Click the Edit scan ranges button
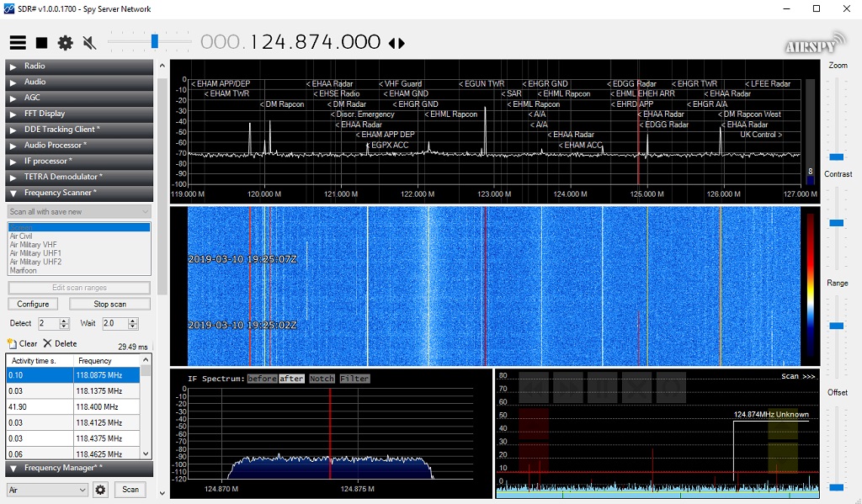The height and width of the screenshot is (504, 862). (x=79, y=288)
